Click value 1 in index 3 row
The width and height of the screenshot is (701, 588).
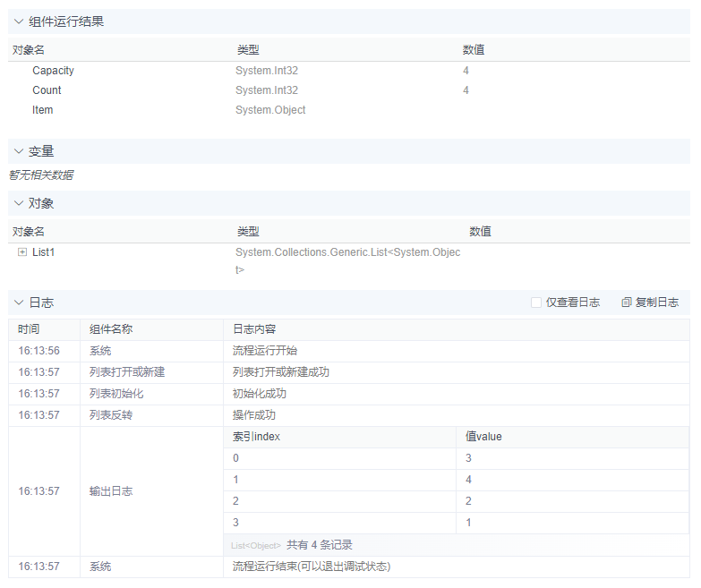468,523
